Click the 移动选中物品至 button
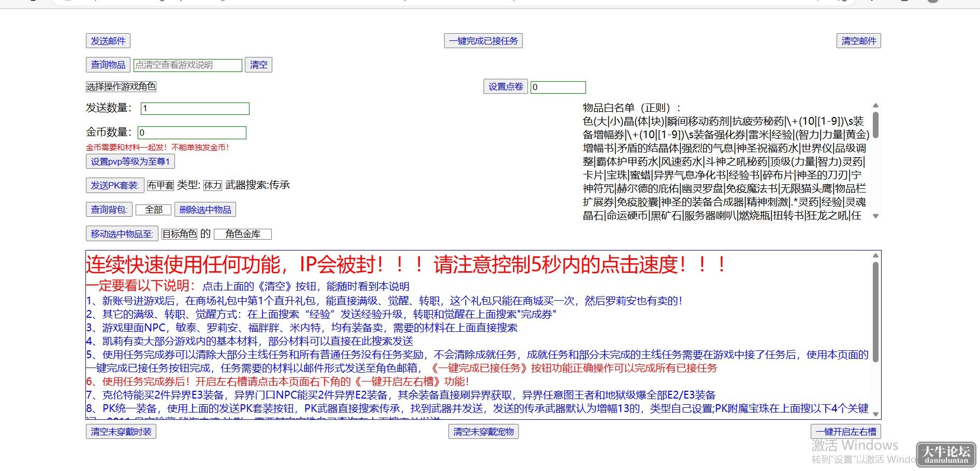The width and height of the screenshot is (980, 471). point(122,234)
